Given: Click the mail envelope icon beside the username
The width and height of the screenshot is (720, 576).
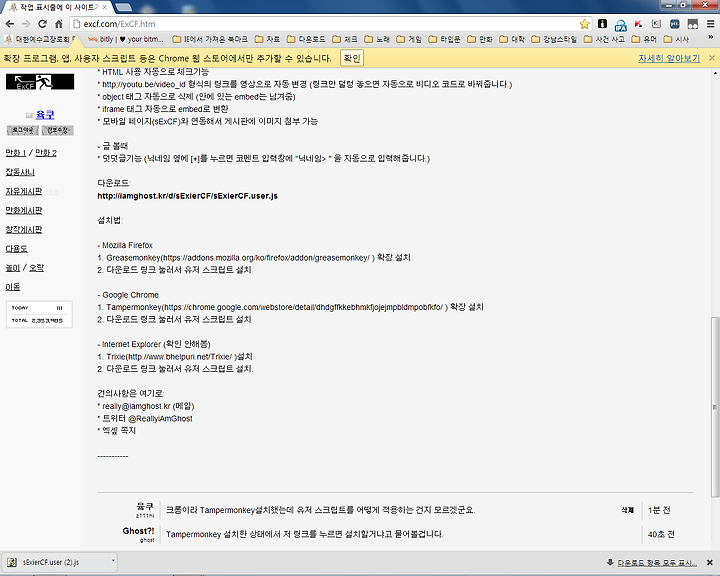Looking at the screenshot, I should (x=29, y=115).
